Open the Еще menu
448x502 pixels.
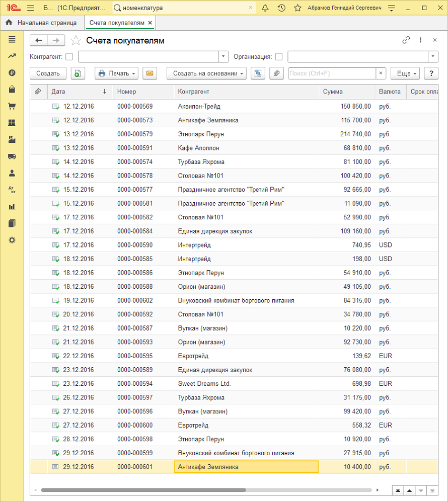[405, 73]
